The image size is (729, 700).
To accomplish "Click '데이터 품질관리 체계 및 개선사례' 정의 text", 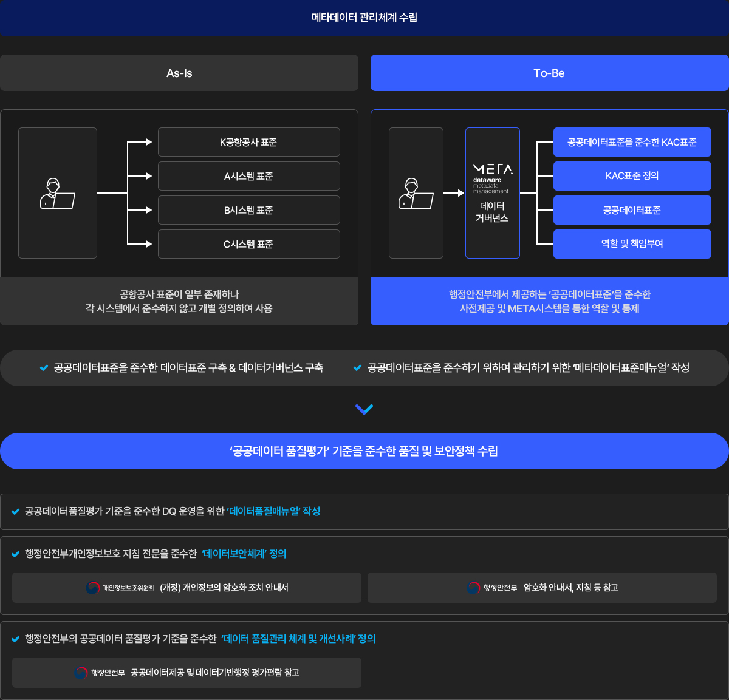I will click(298, 639).
